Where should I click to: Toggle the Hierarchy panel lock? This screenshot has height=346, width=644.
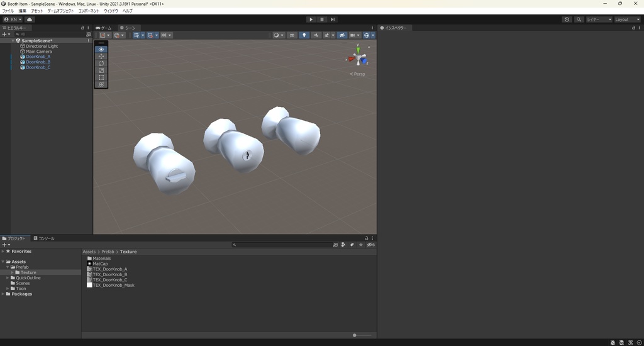pos(82,28)
